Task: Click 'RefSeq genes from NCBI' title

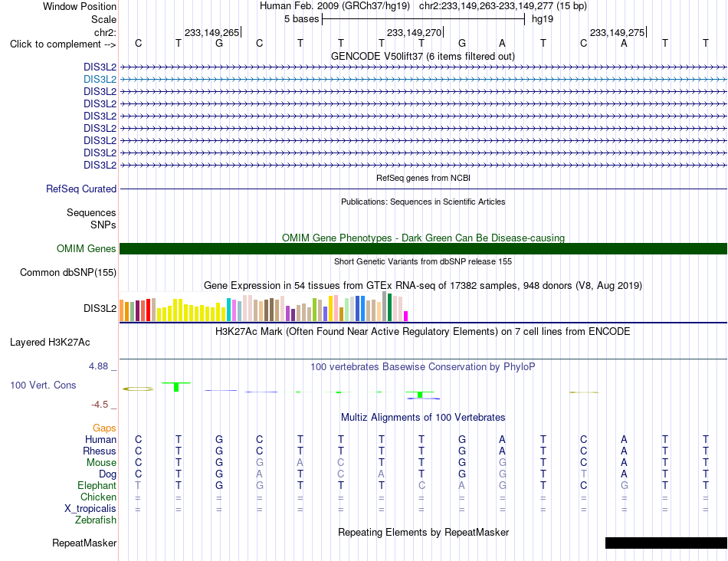Action: [x=423, y=178]
